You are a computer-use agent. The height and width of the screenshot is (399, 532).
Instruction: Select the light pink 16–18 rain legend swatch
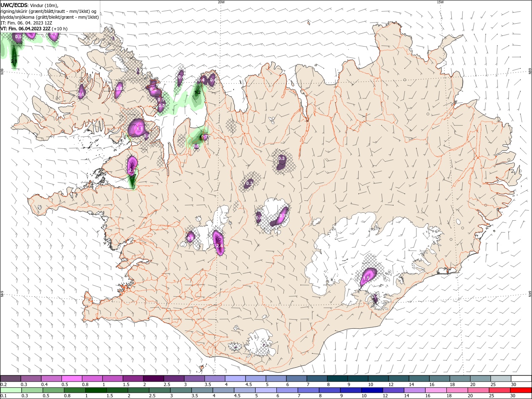(x=436, y=390)
